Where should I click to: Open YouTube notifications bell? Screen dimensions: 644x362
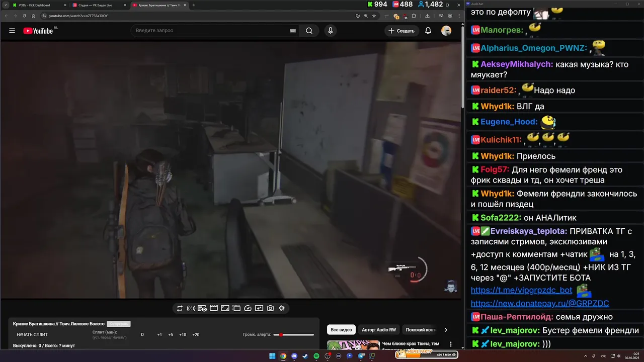tap(428, 31)
